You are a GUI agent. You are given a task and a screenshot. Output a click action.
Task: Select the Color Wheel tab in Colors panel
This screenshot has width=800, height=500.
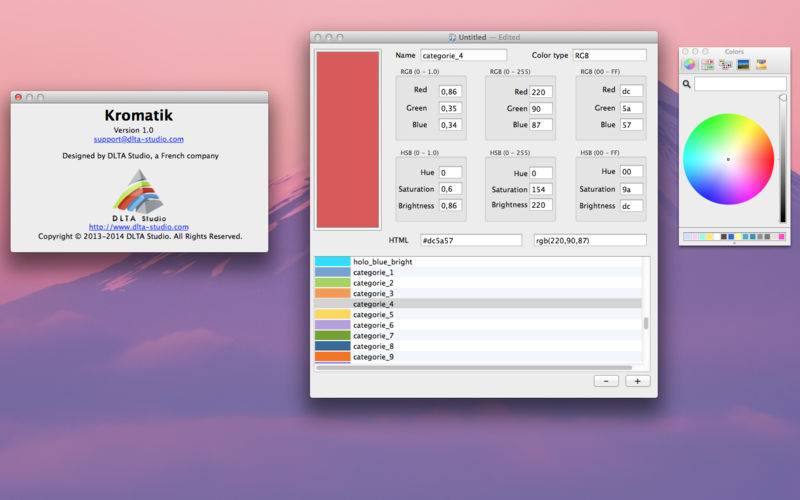(x=689, y=64)
